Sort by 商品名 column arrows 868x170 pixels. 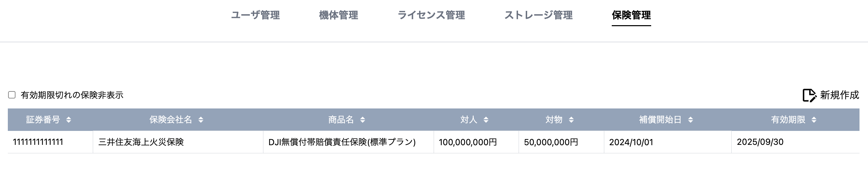(363, 120)
